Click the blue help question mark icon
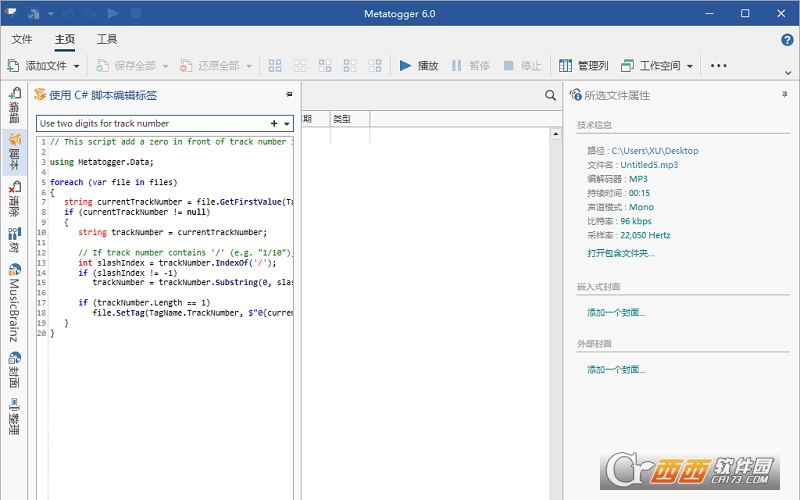The height and width of the screenshot is (500, 800). pyautogui.click(x=787, y=40)
